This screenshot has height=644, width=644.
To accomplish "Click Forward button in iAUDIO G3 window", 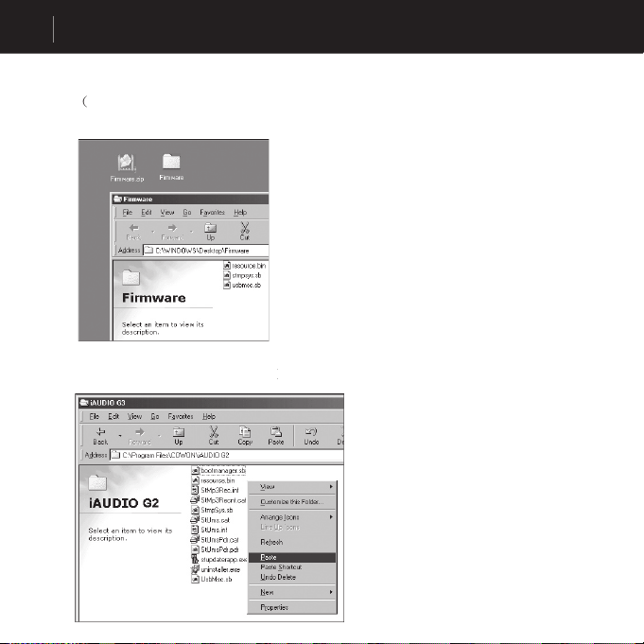I will pos(140,436).
